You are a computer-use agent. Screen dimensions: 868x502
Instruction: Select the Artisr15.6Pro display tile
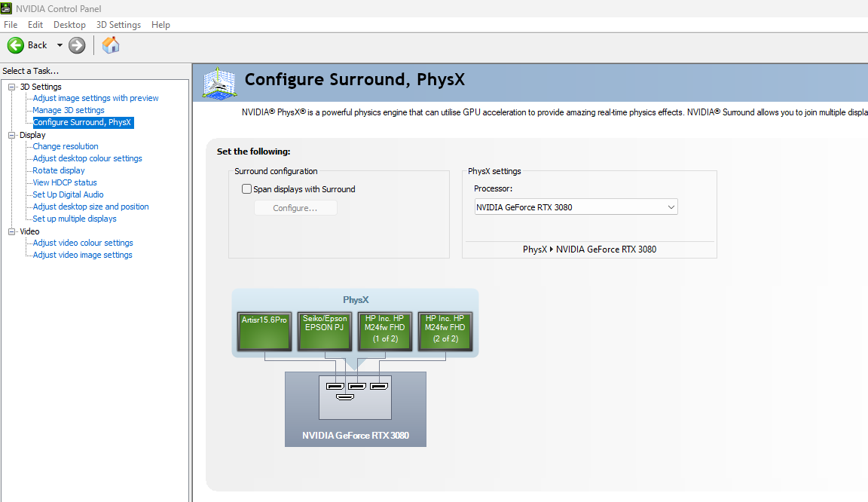(264, 332)
